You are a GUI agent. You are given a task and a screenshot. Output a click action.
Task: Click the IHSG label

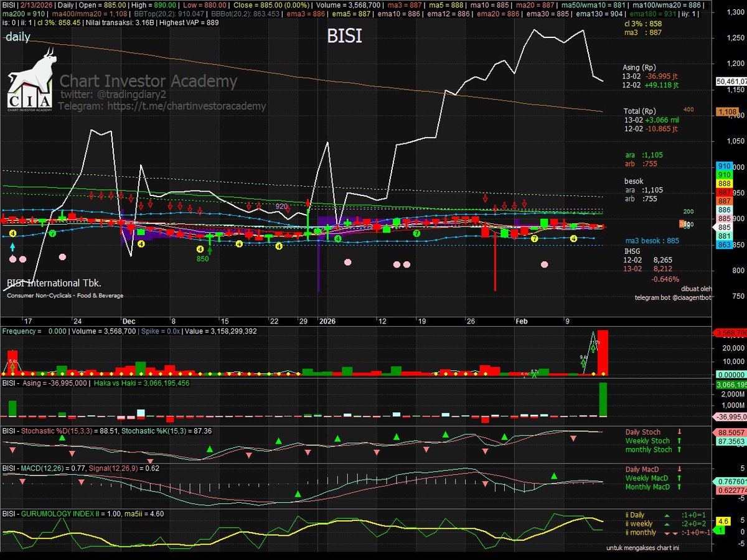pos(632,250)
